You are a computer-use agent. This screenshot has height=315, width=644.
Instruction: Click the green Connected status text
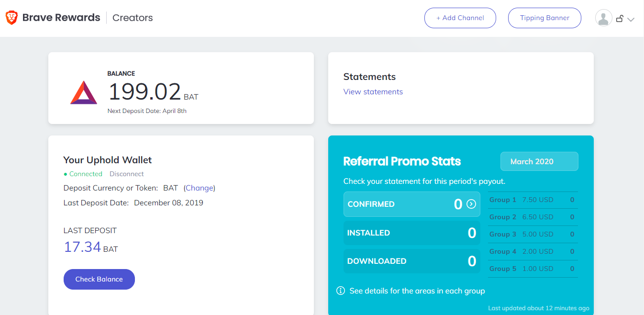(x=86, y=174)
